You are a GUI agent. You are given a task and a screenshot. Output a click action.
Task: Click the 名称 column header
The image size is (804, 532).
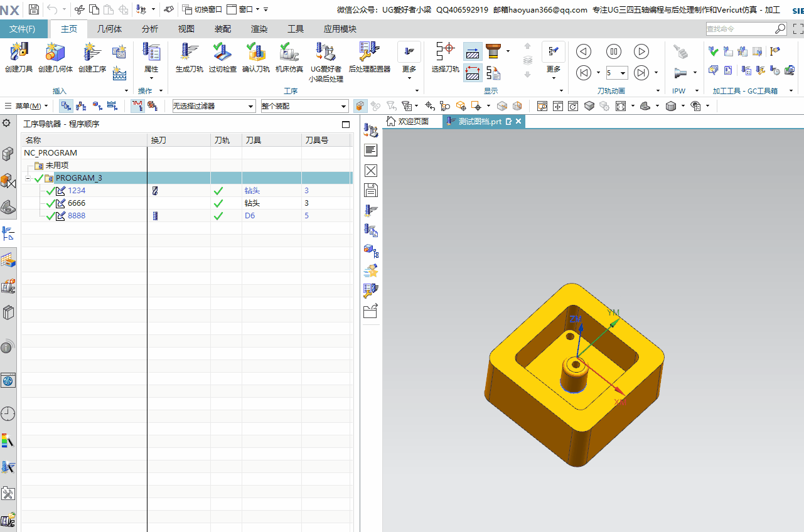(x=85, y=140)
